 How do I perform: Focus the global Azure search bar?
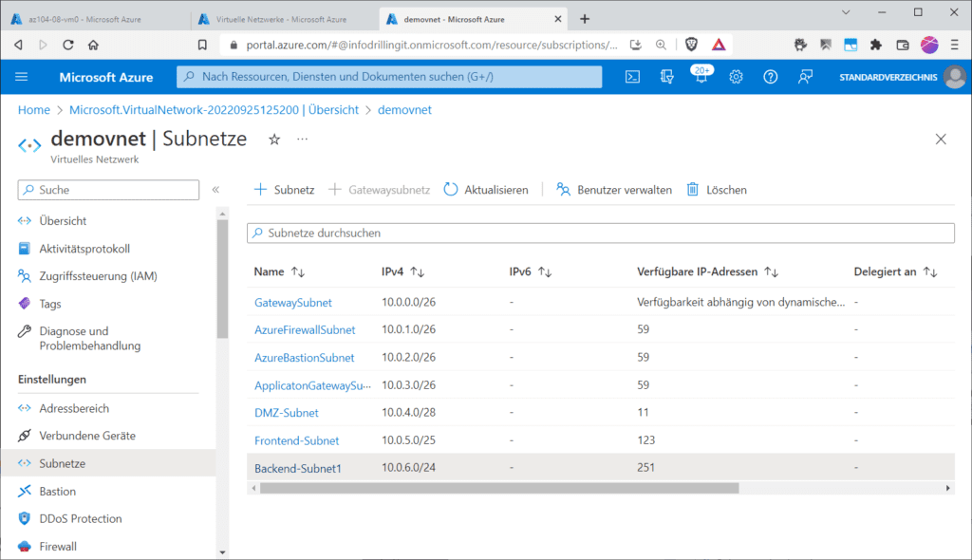[389, 77]
